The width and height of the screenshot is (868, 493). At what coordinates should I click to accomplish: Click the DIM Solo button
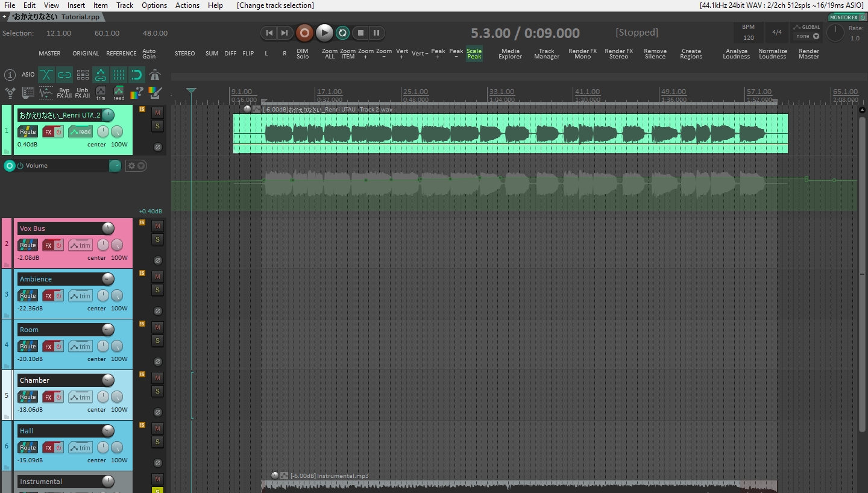(x=303, y=54)
